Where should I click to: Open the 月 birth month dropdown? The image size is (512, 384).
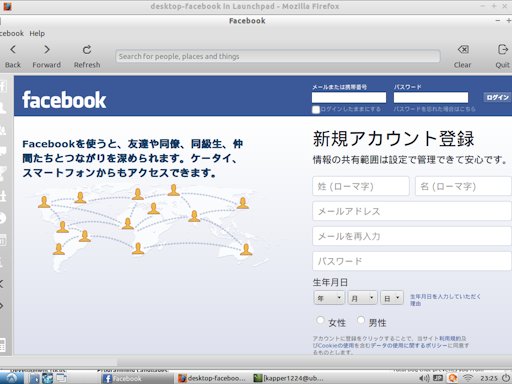click(x=362, y=298)
